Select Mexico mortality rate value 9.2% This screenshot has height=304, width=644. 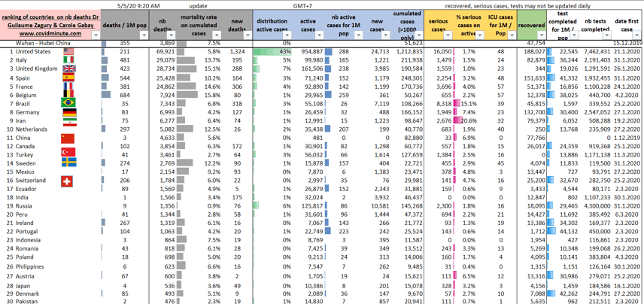213,172
